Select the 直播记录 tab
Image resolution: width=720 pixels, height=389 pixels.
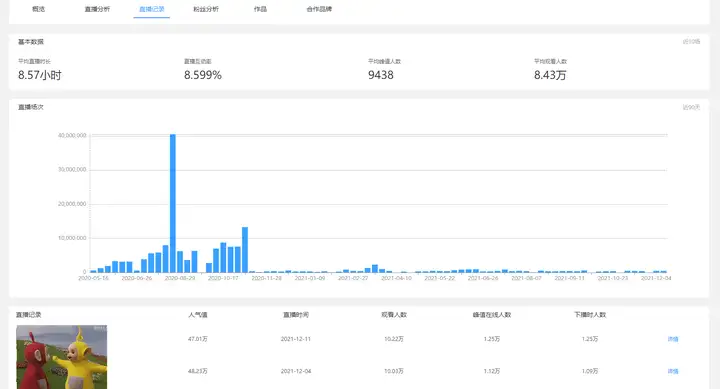152,9
